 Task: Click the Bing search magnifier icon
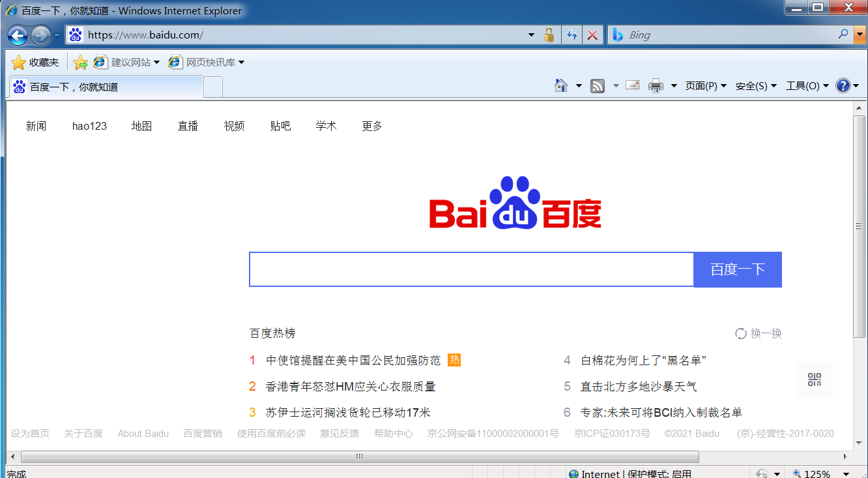[x=843, y=34]
